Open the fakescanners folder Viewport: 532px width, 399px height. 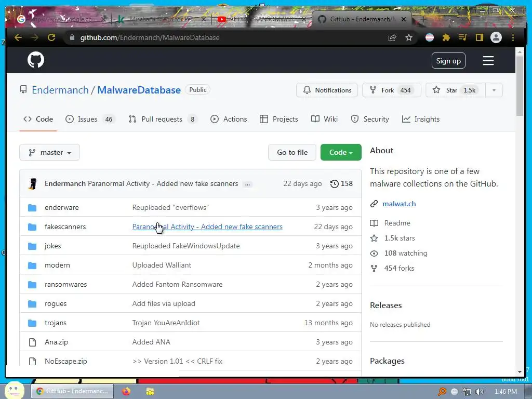pyautogui.click(x=65, y=227)
